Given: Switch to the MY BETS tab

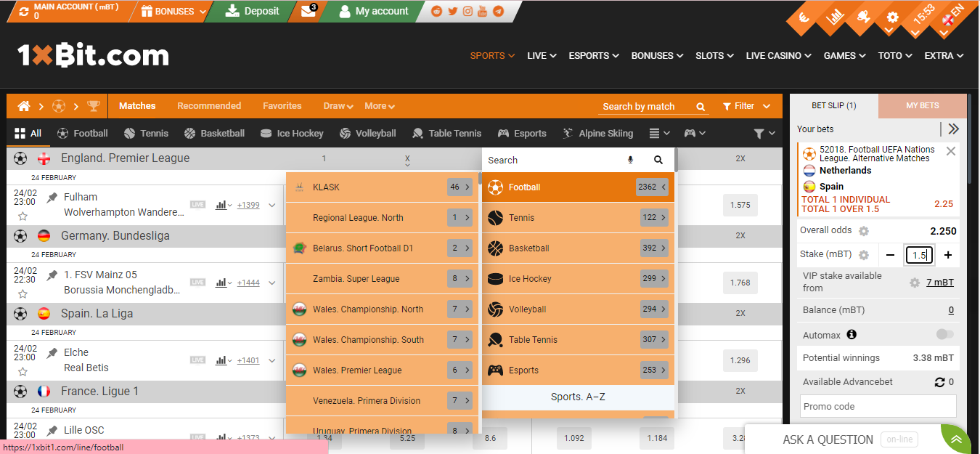Looking at the screenshot, I should (922, 105).
